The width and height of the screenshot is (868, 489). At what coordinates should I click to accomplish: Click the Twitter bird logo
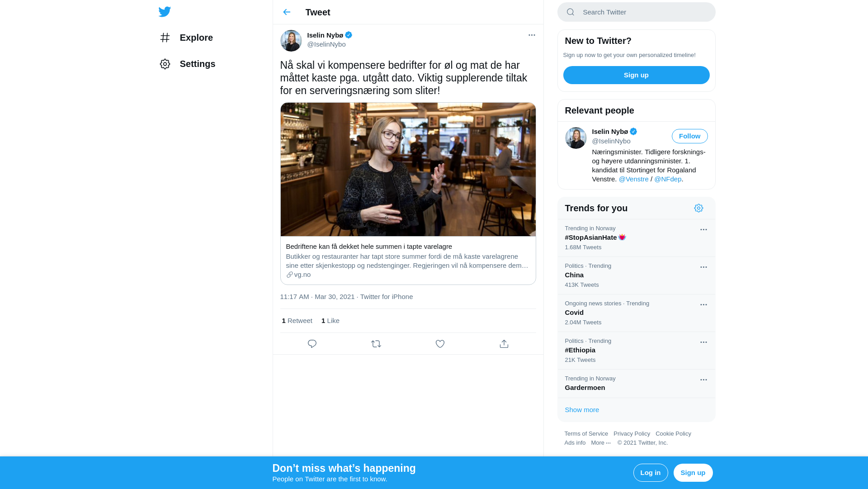[x=165, y=12]
